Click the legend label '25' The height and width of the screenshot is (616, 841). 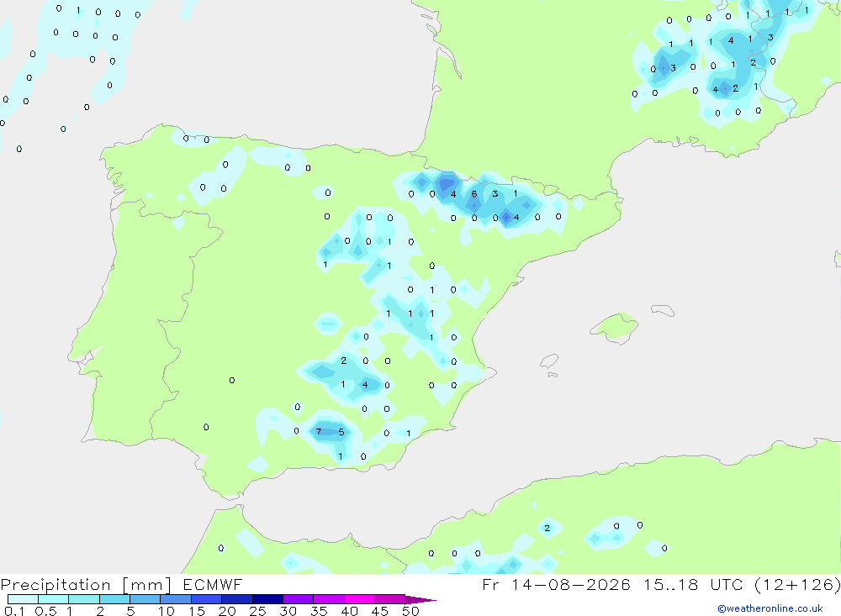257,611
